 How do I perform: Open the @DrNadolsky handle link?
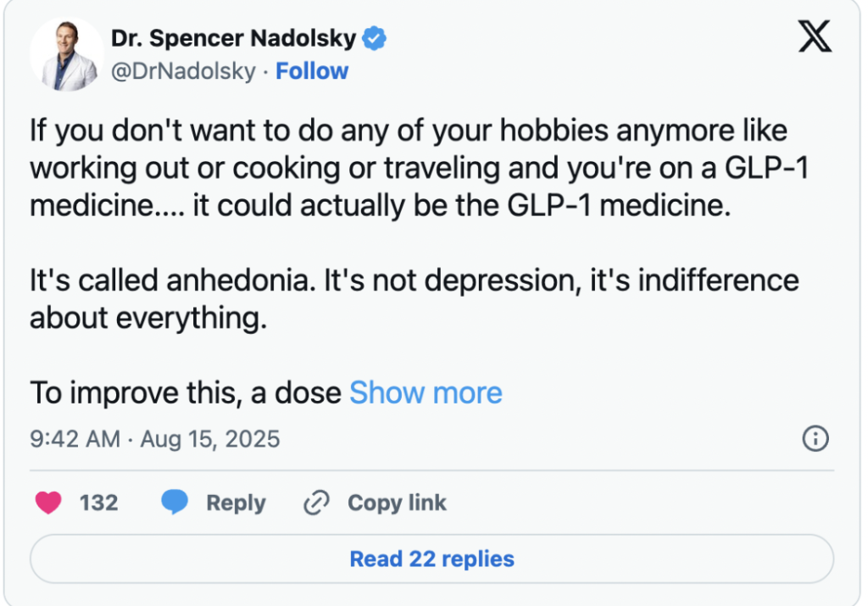click(x=183, y=71)
